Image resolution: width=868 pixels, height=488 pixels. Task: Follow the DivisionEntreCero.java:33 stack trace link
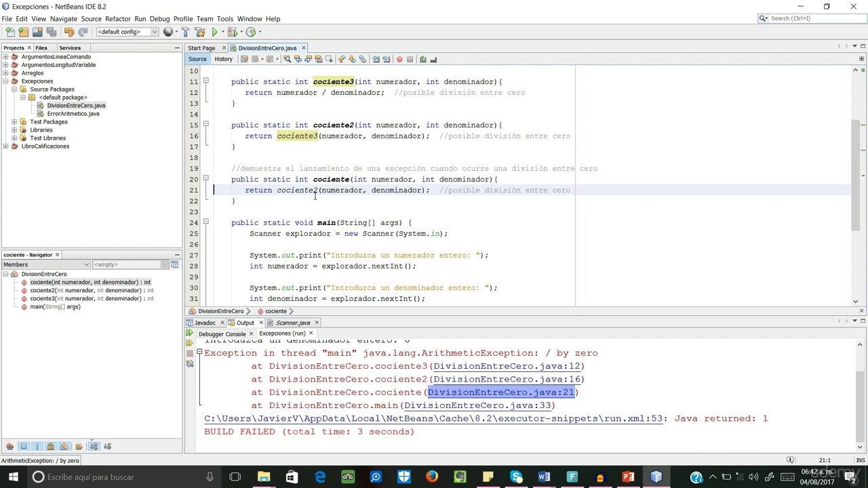click(x=477, y=405)
